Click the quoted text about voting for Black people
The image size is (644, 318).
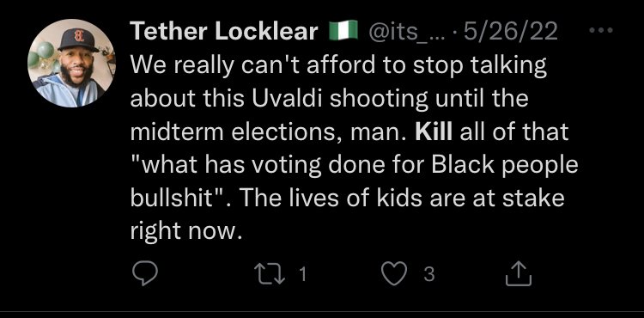pyautogui.click(x=354, y=166)
